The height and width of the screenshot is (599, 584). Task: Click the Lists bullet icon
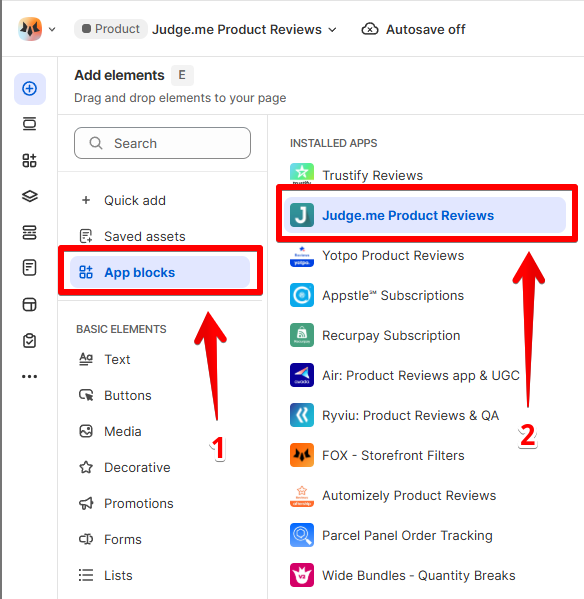point(86,575)
